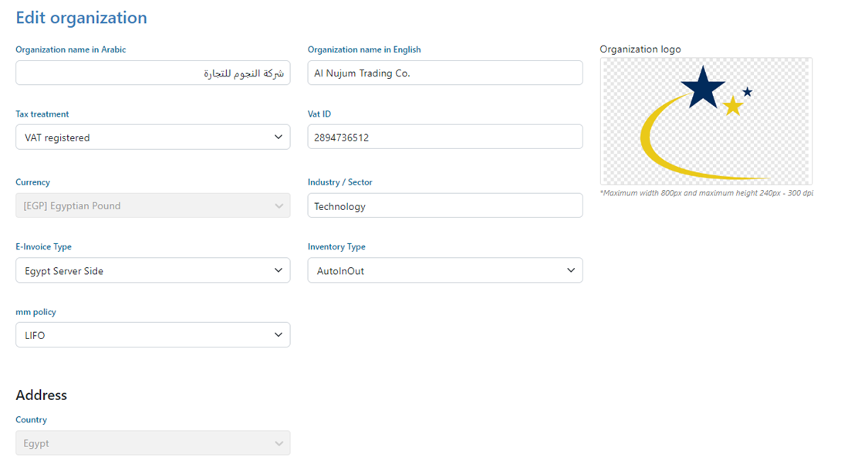Click the Tax treatment label

tap(42, 114)
